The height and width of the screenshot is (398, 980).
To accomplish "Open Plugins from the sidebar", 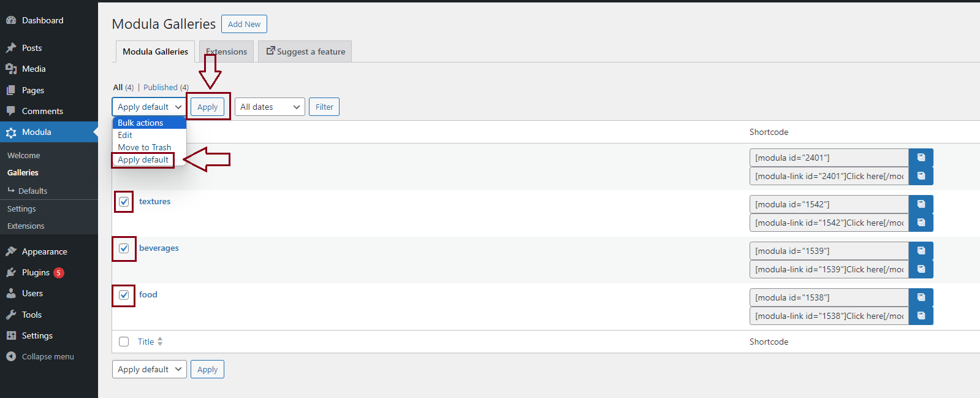I will (36, 272).
